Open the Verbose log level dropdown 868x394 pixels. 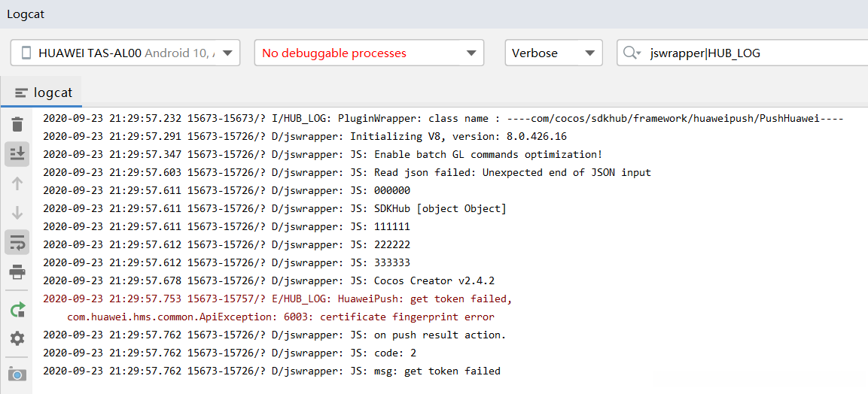point(553,53)
